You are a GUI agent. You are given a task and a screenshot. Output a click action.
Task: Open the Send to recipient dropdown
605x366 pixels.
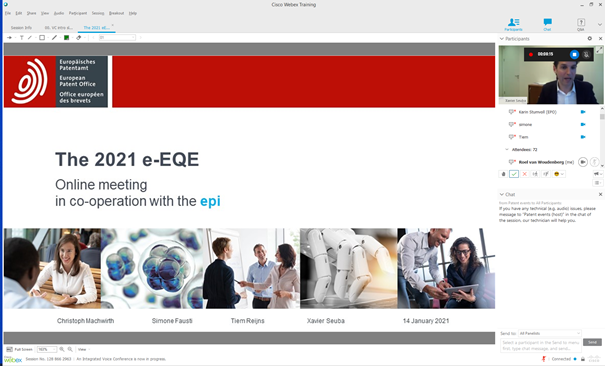point(549,333)
